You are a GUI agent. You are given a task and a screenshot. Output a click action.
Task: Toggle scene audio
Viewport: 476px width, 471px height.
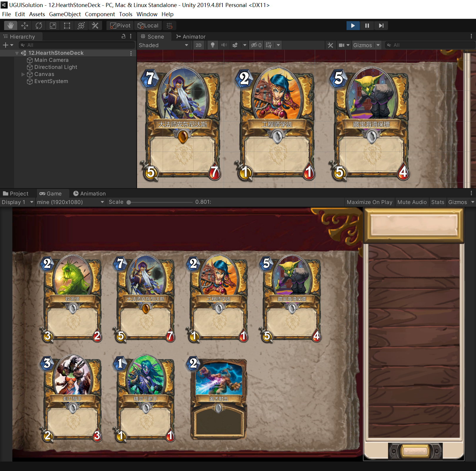[x=224, y=45]
